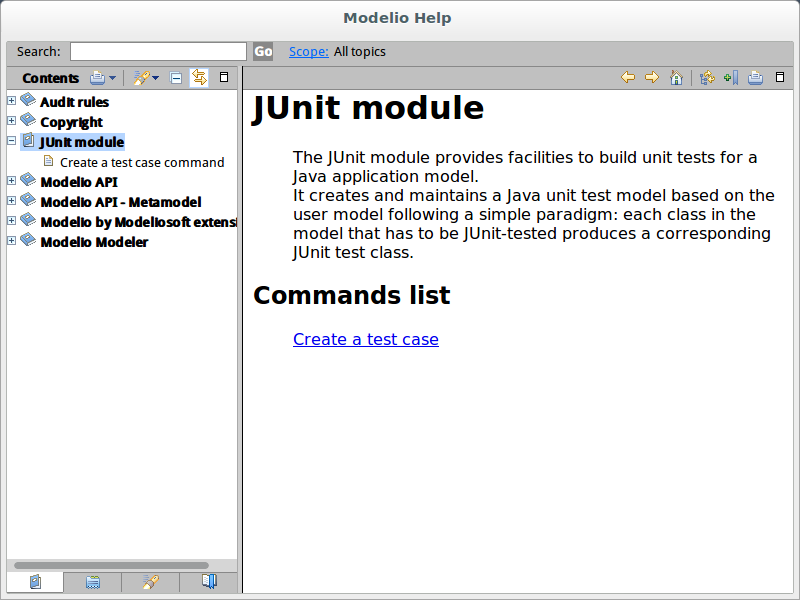
Task: Select Copyright topic in Contents
Action: tap(71, 122)
